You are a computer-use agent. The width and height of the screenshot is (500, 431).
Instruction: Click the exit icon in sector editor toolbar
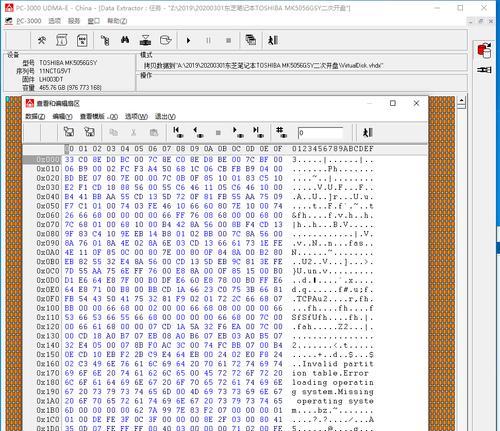pos(367,132)
